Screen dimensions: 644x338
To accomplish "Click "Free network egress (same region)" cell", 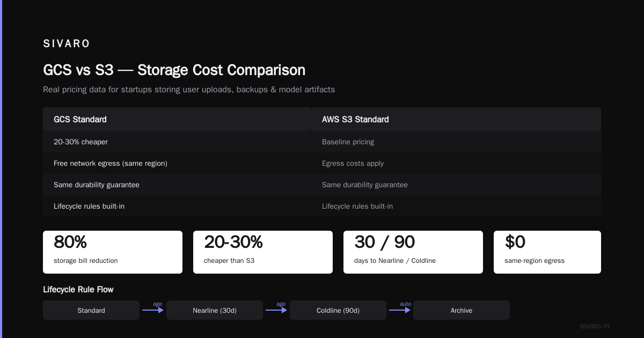I will [177, 163].
